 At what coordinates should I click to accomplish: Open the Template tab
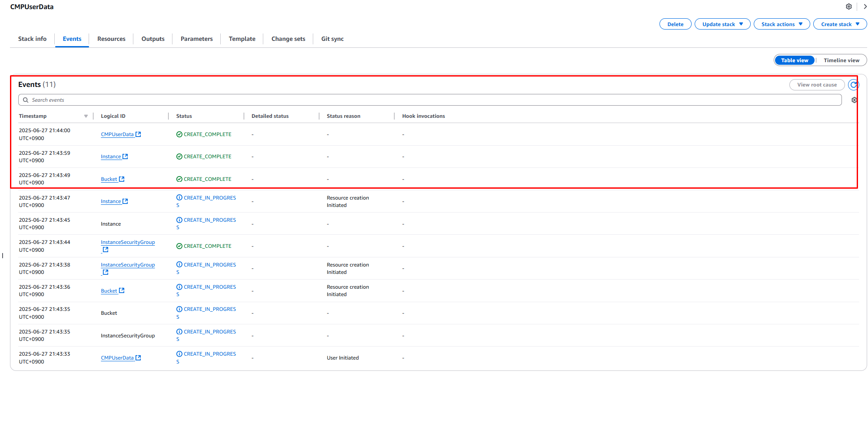(242, 39)
